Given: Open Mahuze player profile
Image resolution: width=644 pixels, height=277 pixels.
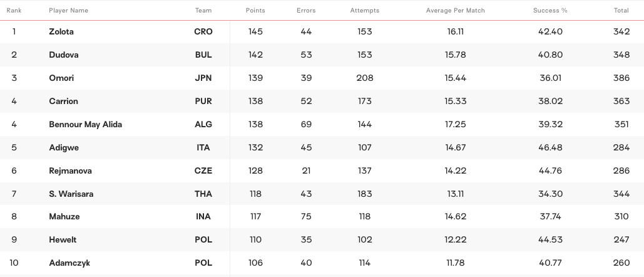Looking at the screenshot, I should tap(64, 217).
